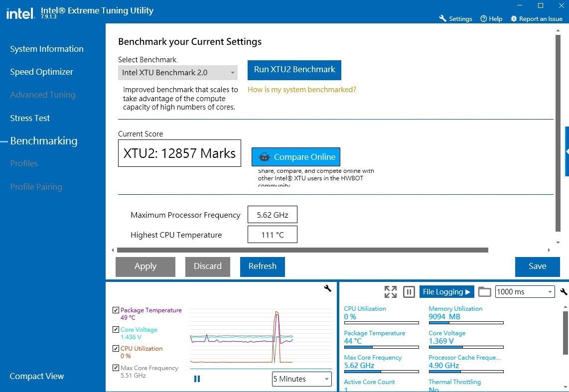Pause monitoring in the right panel

[x=409, y=292]
